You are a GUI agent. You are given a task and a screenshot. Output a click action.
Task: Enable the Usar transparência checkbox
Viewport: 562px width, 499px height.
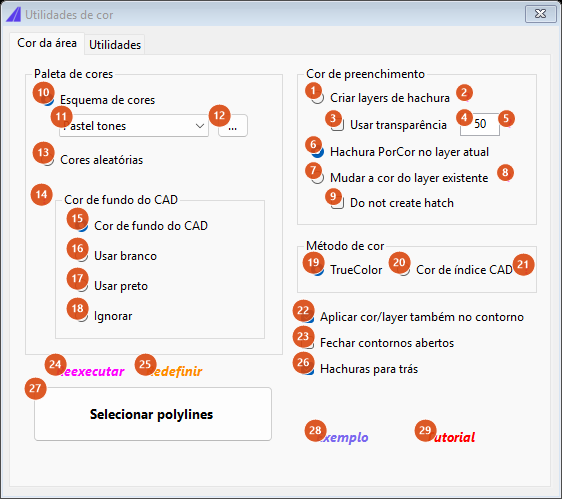click(389, 125)
